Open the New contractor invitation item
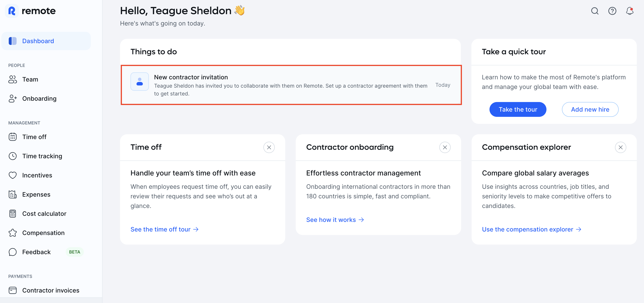The height and width of the screenshot is (303, 644). (291, 85)
